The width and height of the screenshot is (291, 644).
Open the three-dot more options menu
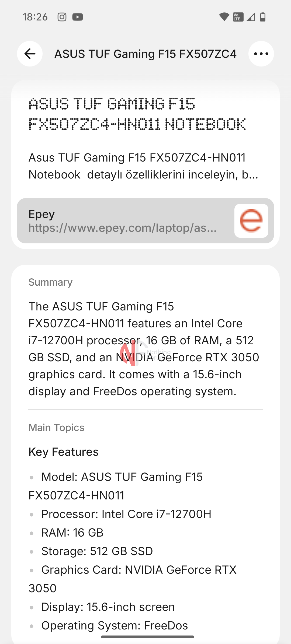[261, 54]
